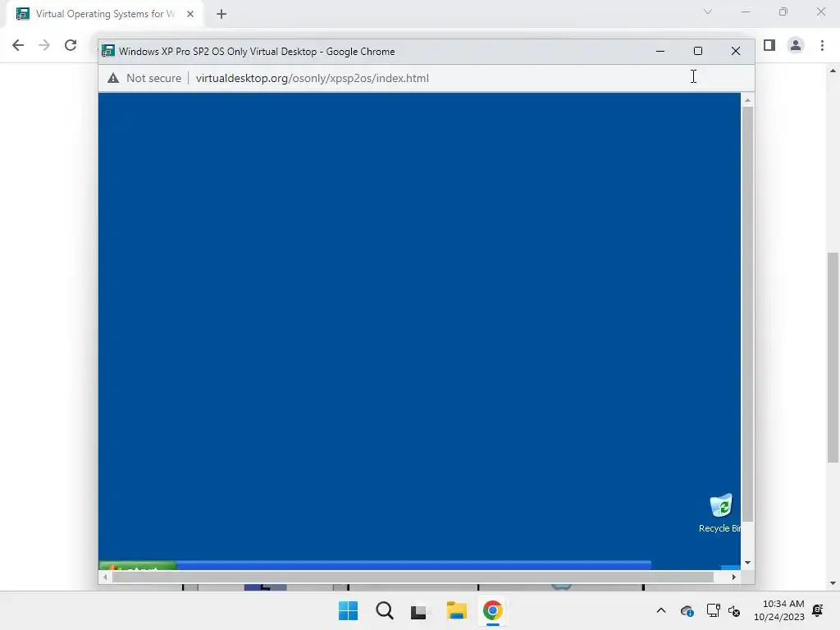Open Chrome tab search dropdown
The width and height of the screenshot is (840, 630).
pos(708,11)
